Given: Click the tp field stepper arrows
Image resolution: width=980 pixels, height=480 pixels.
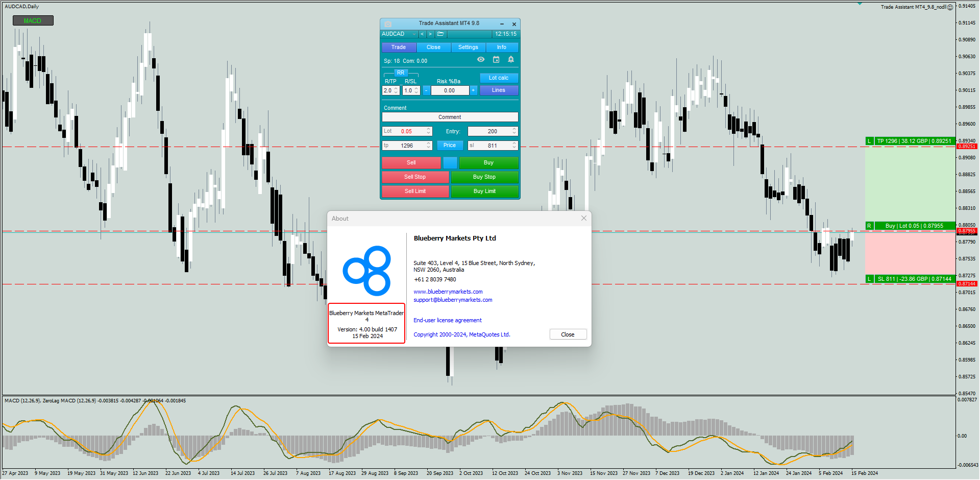Looking at the screenshot, I should pos(429,146).
